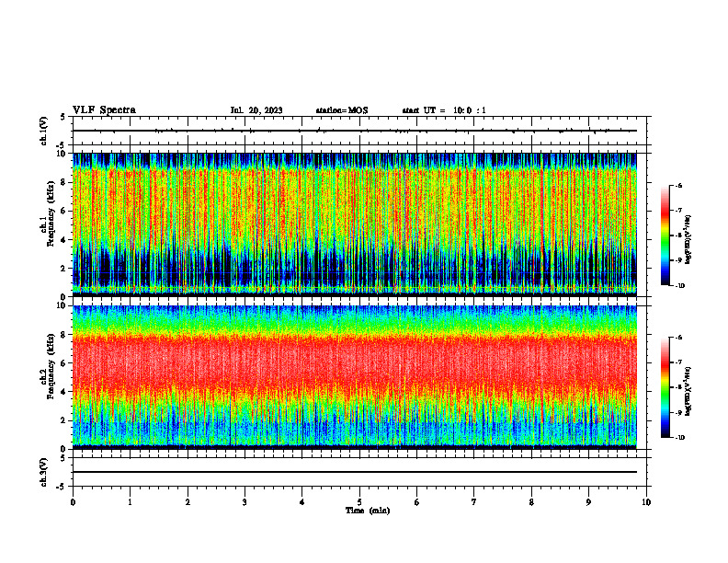The image size is (728, 563).
Task: Click time axis tick label "8"
Action: 531,502
